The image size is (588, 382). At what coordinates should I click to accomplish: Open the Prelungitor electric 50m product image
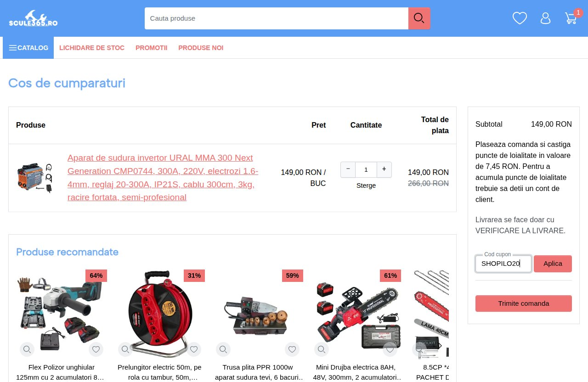click(x=159, y=314)
